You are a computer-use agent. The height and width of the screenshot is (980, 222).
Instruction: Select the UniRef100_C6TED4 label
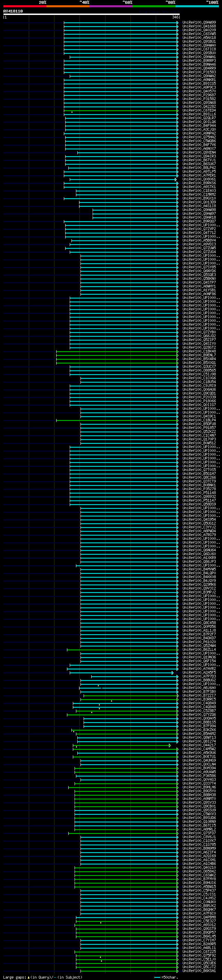(x=199, y=110)
